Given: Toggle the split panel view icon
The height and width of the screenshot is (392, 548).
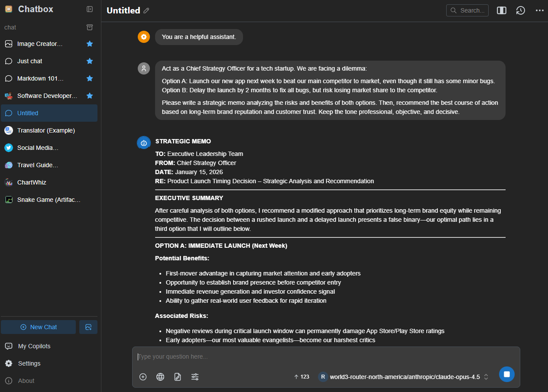Looking at the screenshot, I should coord(502,10).
